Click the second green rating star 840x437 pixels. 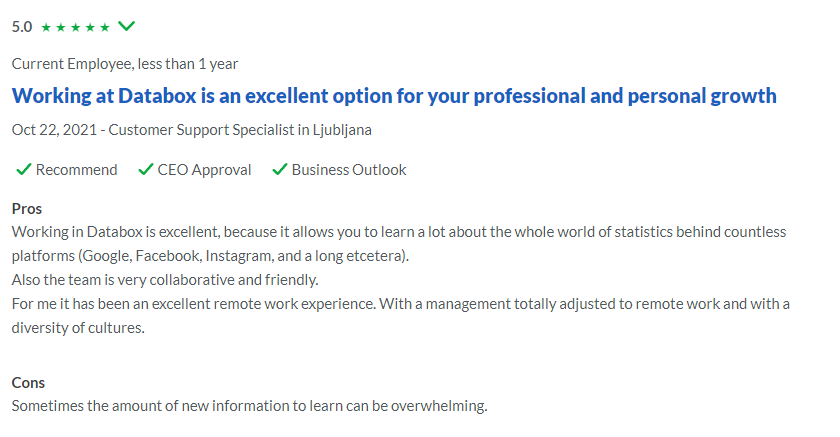[61, 27]
